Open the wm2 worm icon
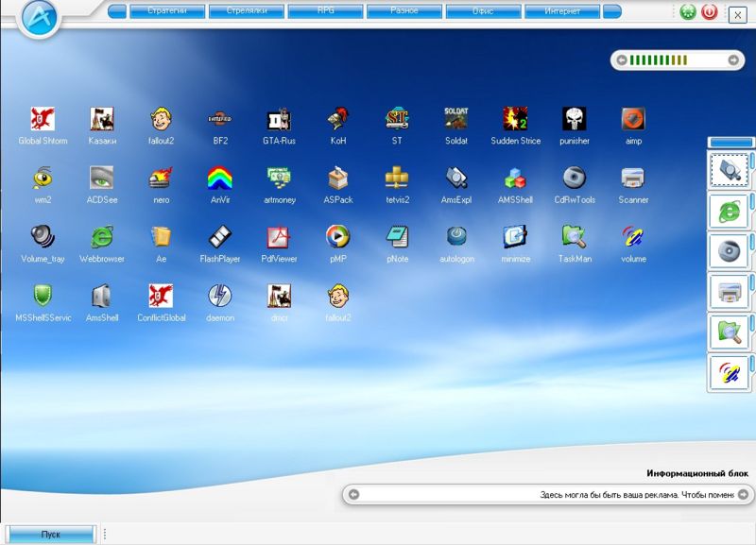Image resolution: width=756 pixels, height=545 pixels. 43,178
